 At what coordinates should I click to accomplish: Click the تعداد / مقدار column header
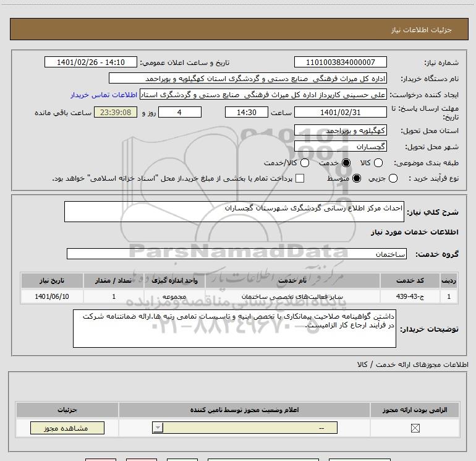114,280
